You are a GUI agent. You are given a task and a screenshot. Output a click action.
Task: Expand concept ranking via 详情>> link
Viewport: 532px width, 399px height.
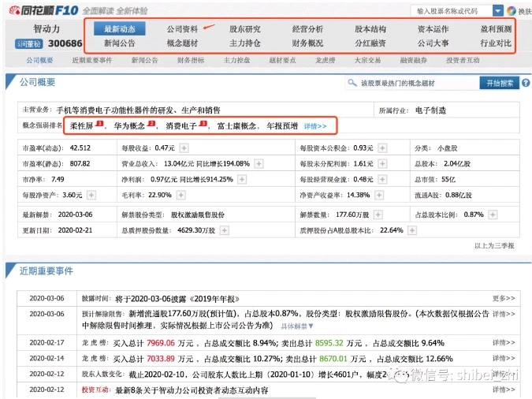tap(315, 125)
